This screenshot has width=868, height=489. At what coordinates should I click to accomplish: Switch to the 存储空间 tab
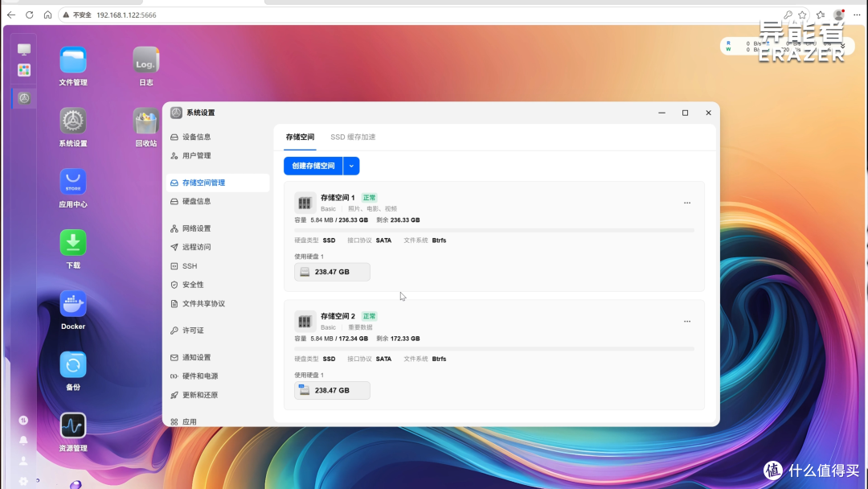tap(300, 138)
